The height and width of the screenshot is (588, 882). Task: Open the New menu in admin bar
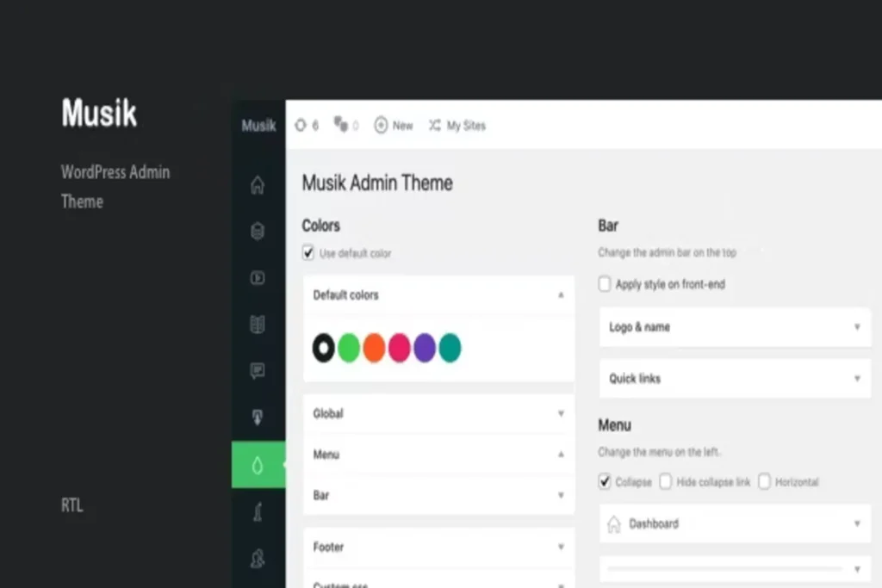click(394, 126)
